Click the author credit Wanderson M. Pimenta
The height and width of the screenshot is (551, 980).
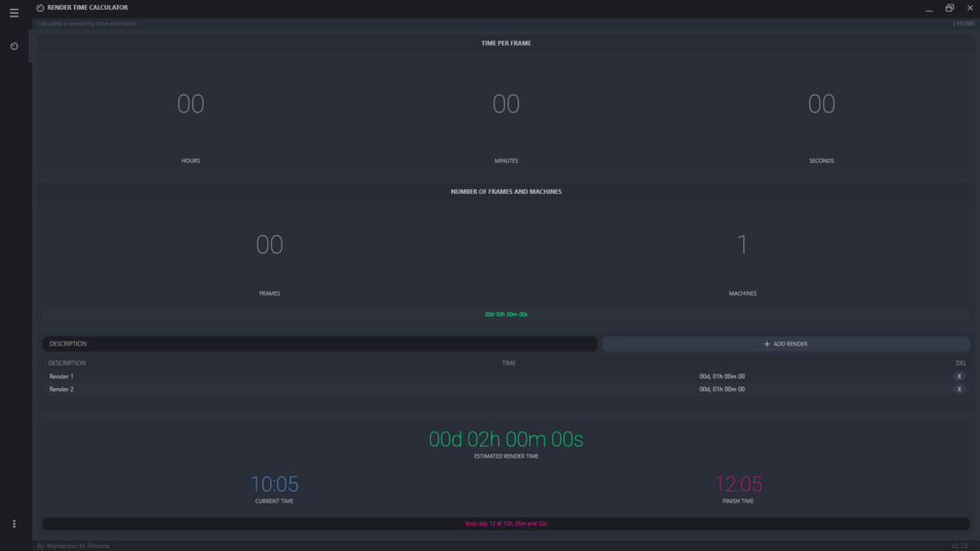coord(73,546)
